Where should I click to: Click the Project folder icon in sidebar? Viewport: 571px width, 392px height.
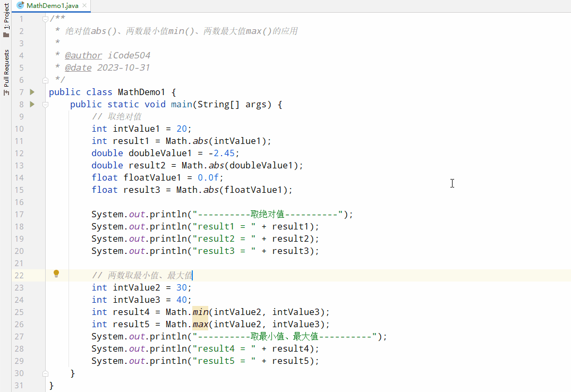click(x=6, y=35)
